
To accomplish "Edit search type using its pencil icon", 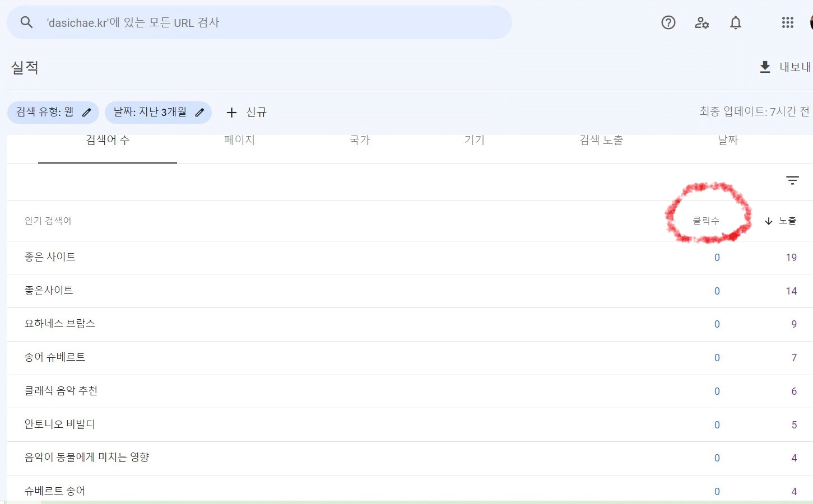I will 86,113.
